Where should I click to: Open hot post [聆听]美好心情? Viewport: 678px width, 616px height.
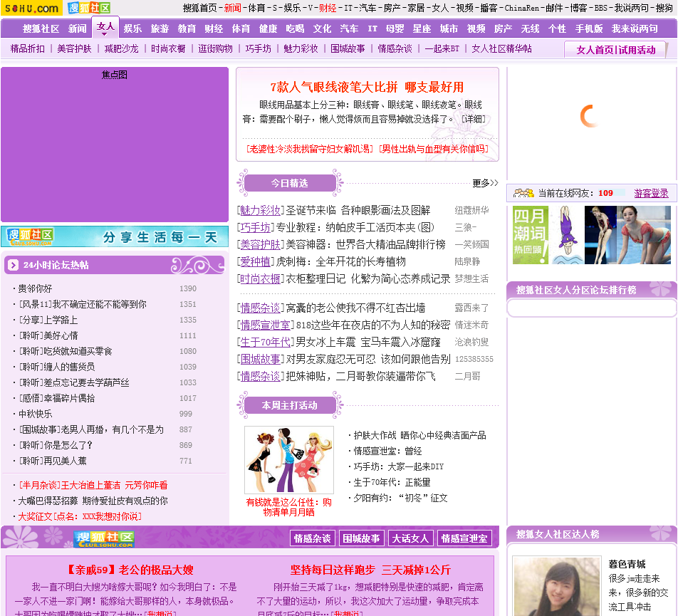[48, 335]
